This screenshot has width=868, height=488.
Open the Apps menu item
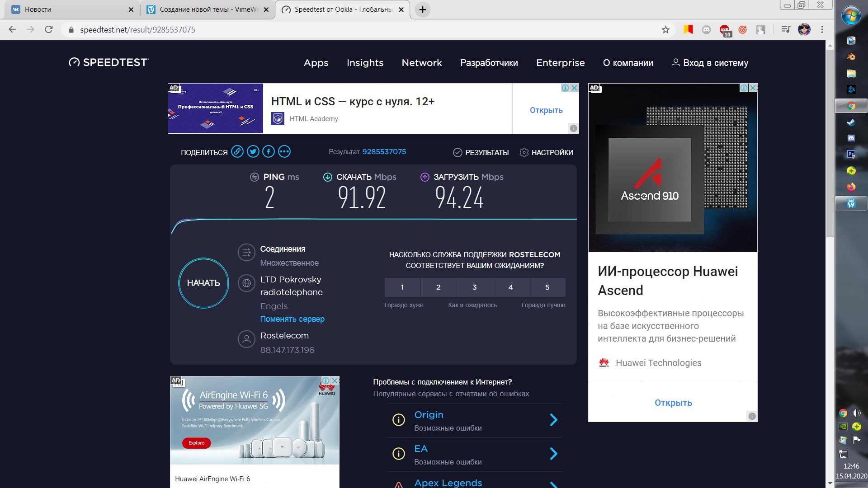click(x=316, y=63)
